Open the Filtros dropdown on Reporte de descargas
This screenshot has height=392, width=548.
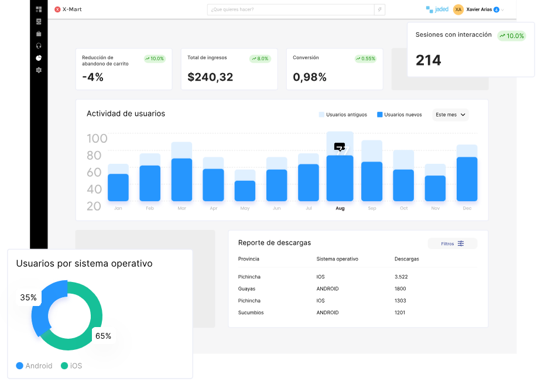(452, 243)
